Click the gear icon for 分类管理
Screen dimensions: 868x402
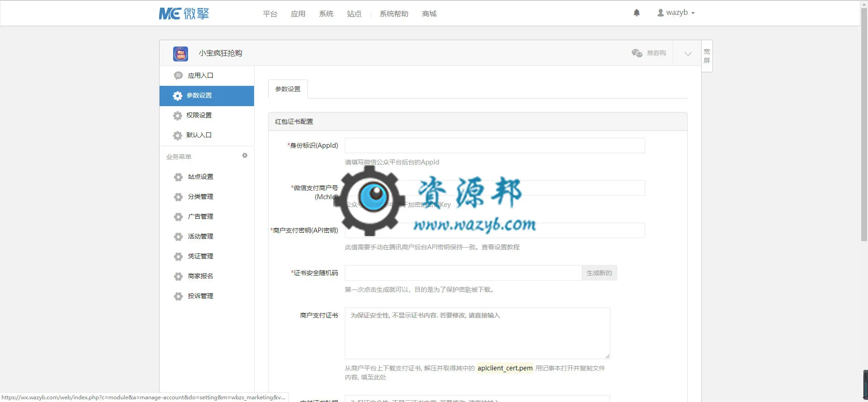tap(178, 197)
